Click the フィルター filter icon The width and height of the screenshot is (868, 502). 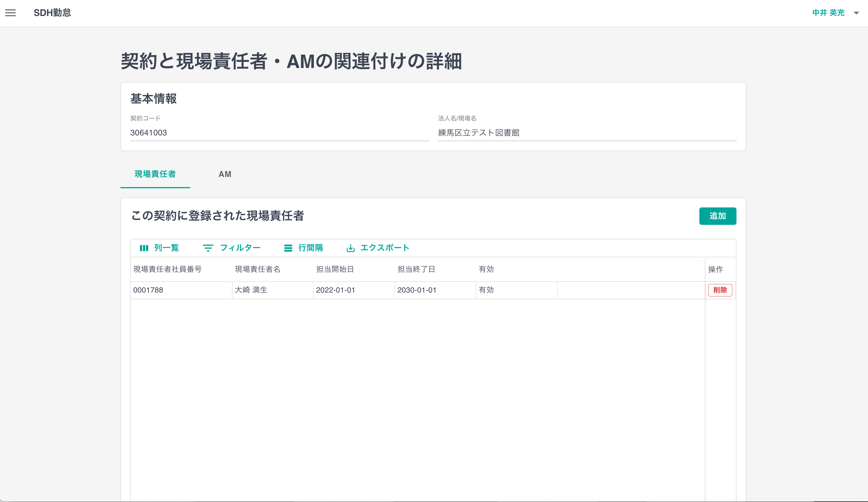click(x=208, y=248)
